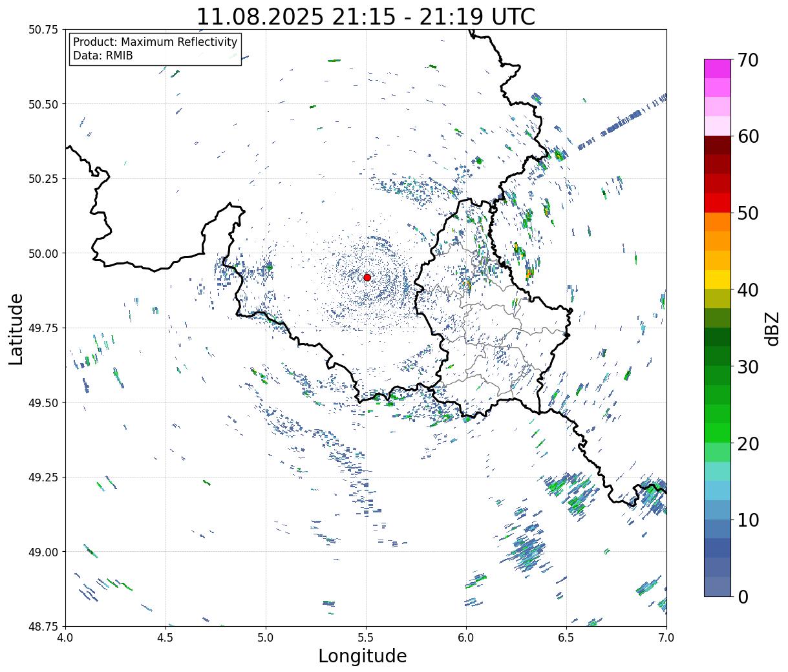Screen dimensions: 788x672
Task: Click the colorbar tick label 10
Action: (x=747, y=520)
